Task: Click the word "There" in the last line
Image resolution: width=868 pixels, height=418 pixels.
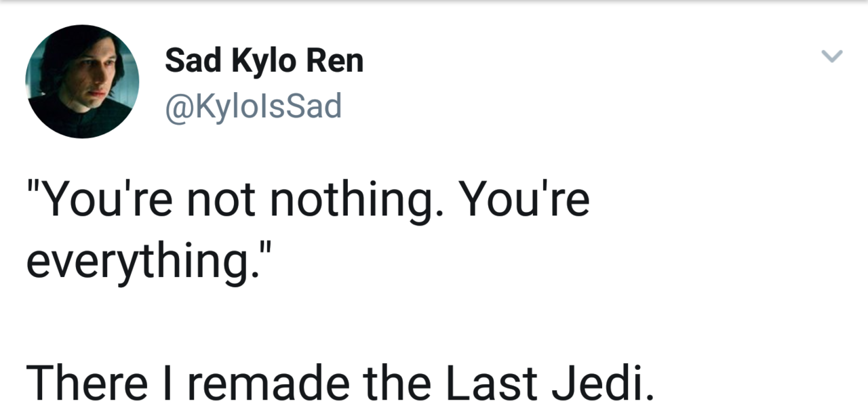Action: coord(87,382)
